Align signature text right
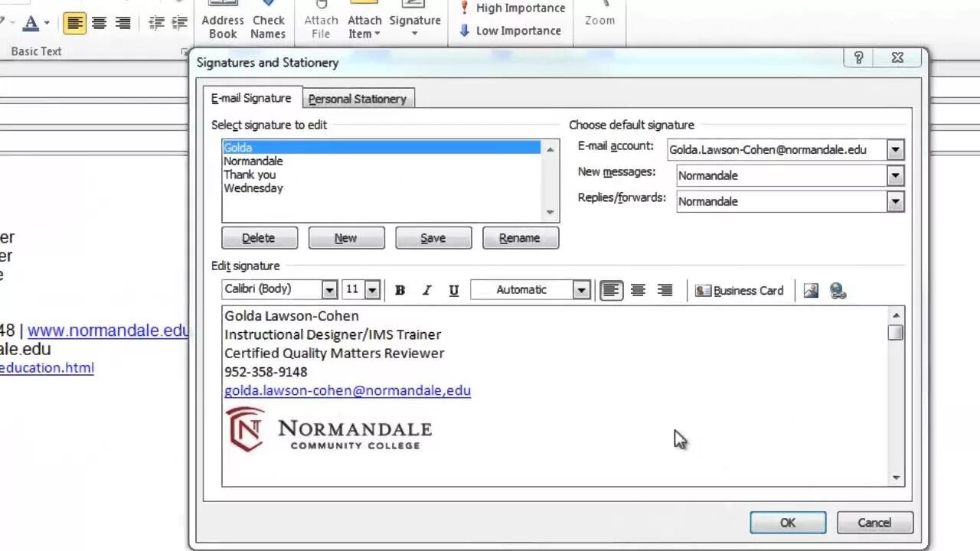Viewport: 980px width, 551px height. click(x=665, y=290)
